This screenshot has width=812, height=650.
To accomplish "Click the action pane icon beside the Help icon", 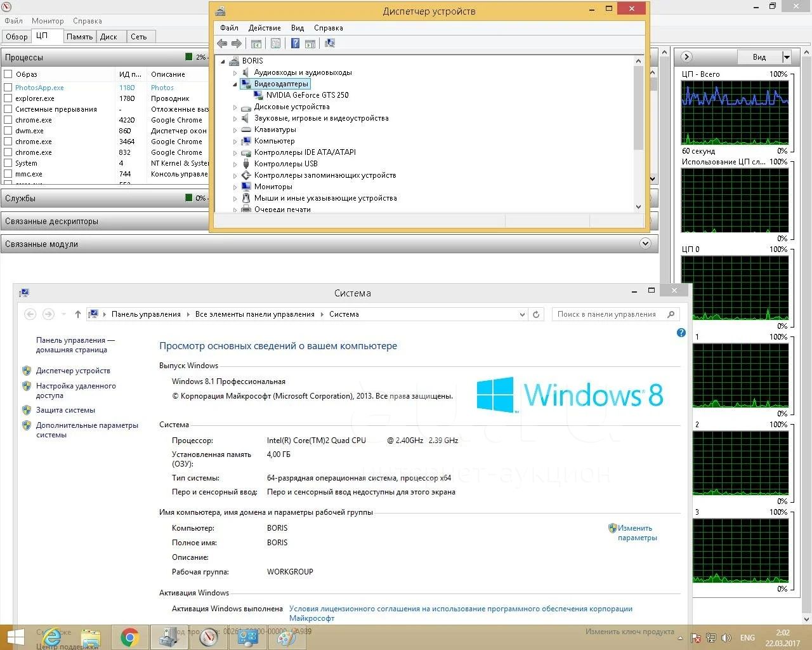I will (x=310, y=43).
